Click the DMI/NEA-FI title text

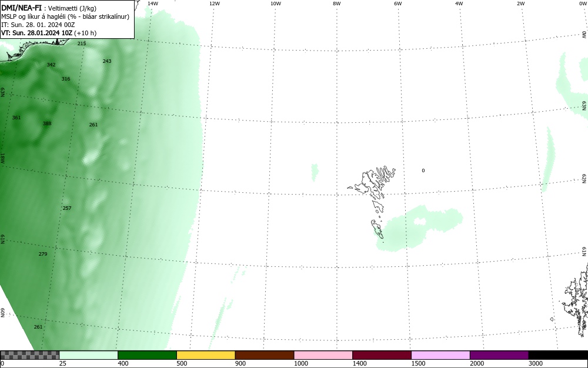(21, 8)
